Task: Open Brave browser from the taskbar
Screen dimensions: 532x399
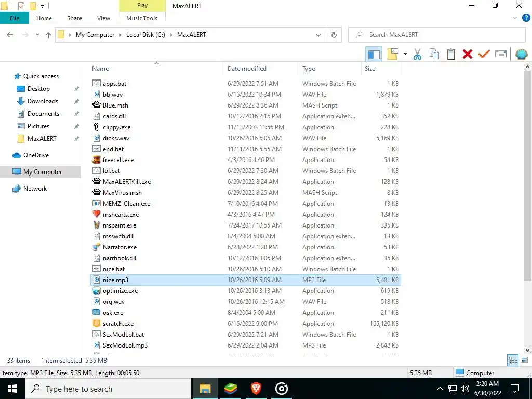Action: click(256, 389)
